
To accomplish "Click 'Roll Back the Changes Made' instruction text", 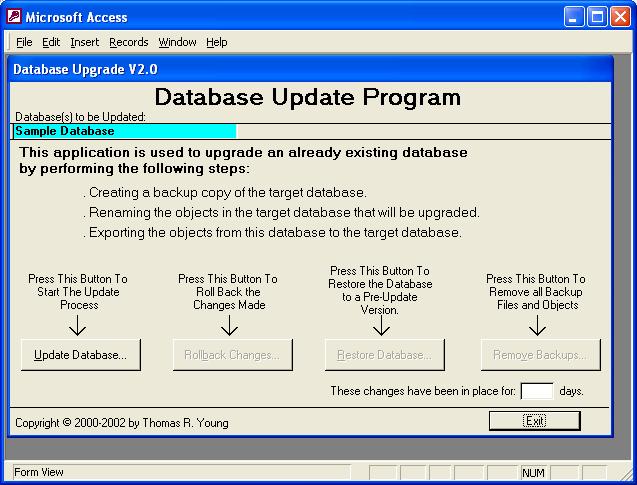I will point(228,292).
